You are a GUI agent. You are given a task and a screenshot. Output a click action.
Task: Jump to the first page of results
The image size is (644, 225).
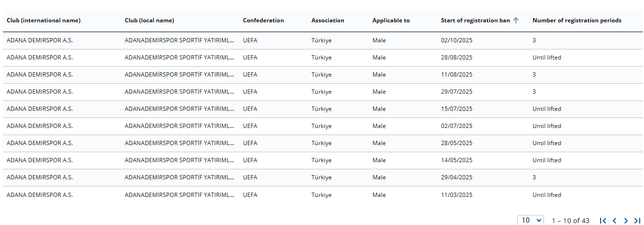[603, 220]
